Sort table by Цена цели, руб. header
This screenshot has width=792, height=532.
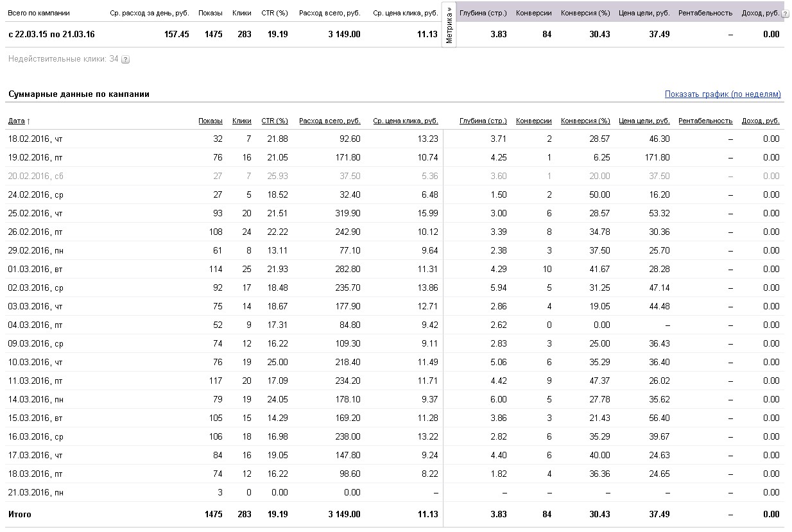[644, 121]
